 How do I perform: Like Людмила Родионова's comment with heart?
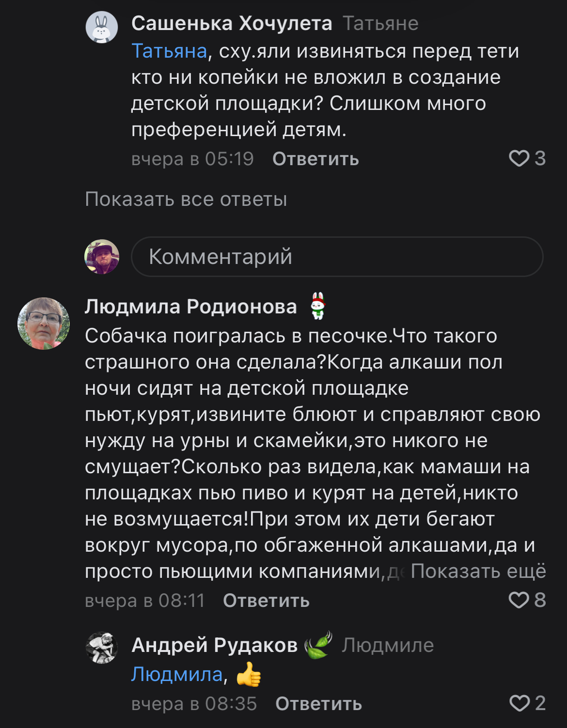[x=519, y=600]
